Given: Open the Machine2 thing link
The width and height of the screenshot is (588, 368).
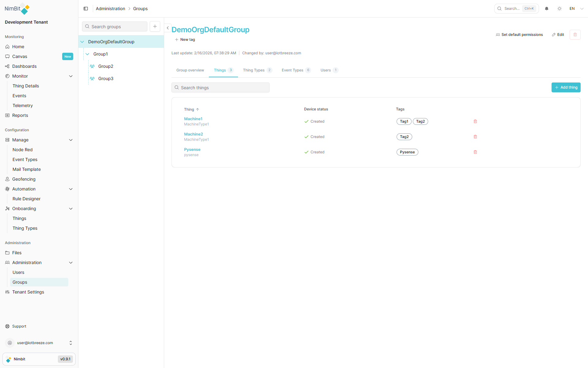Looking at the screenshot, I should (193, 134).
